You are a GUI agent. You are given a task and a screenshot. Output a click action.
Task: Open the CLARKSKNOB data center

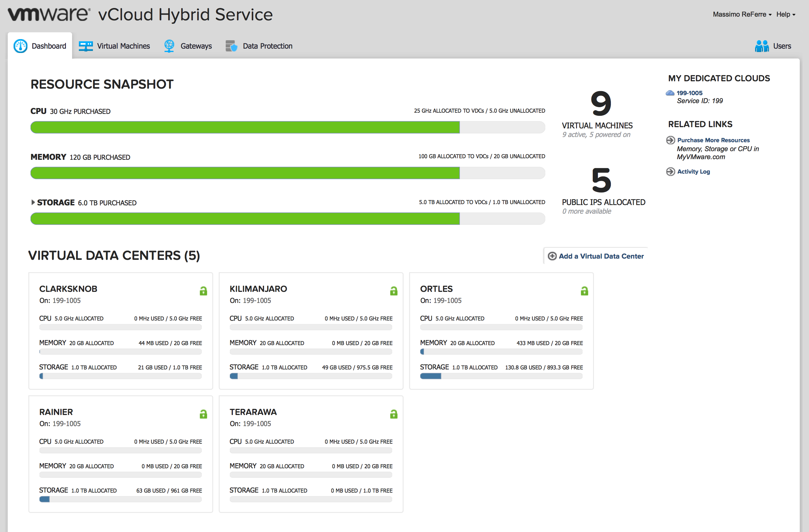[68, 289]
